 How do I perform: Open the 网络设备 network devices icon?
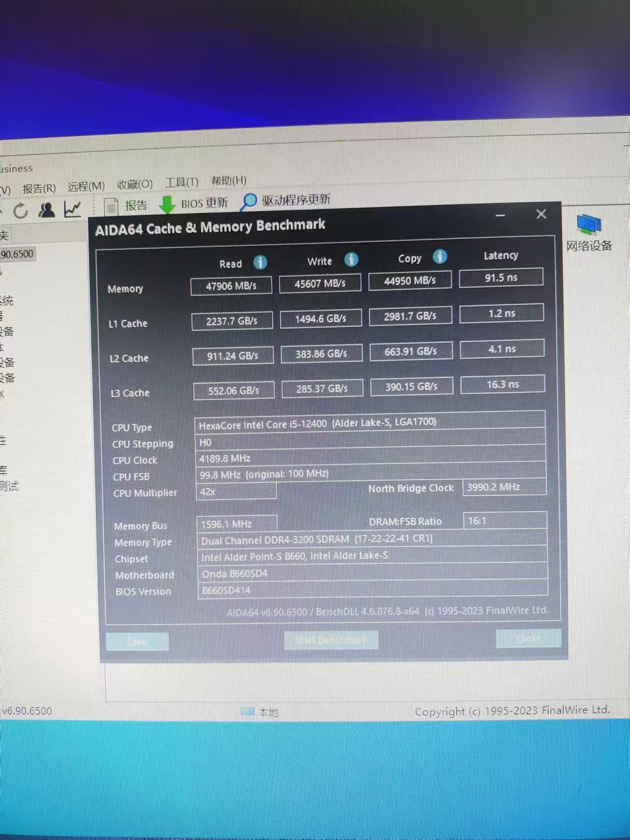(589, 233)
